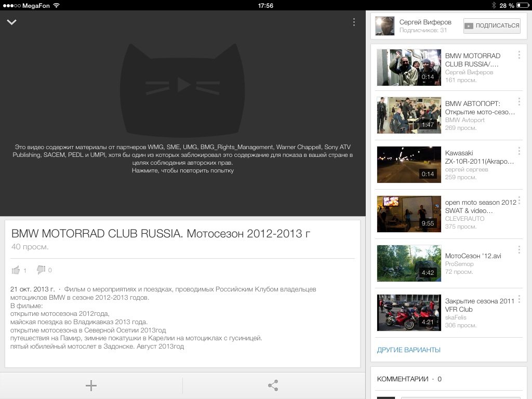Open the video player overflow menu
The image size is (532, 399).
(354, 22)
